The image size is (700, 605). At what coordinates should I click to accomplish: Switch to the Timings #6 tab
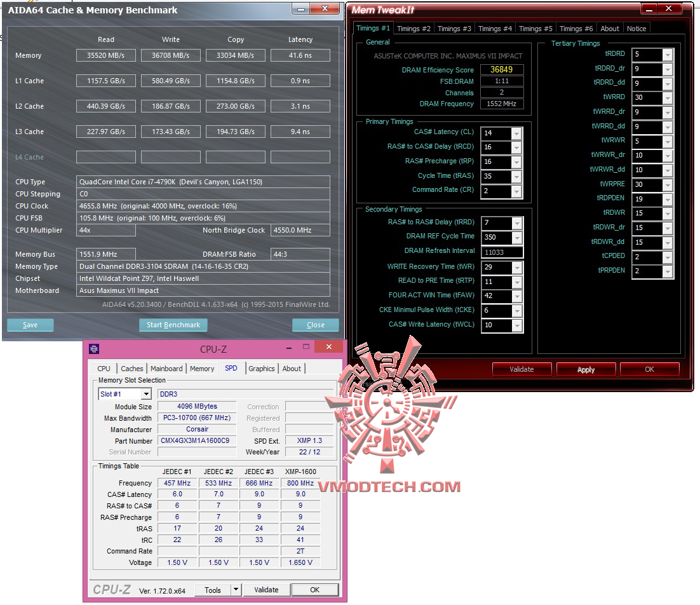coord(576,29)
